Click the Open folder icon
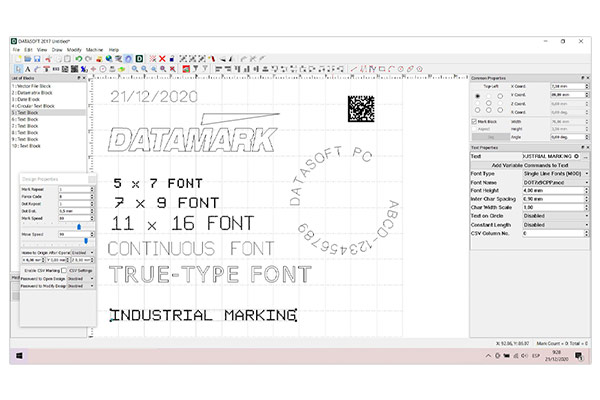600x400 pixels. pyautogui.click(x=28, y=59)
